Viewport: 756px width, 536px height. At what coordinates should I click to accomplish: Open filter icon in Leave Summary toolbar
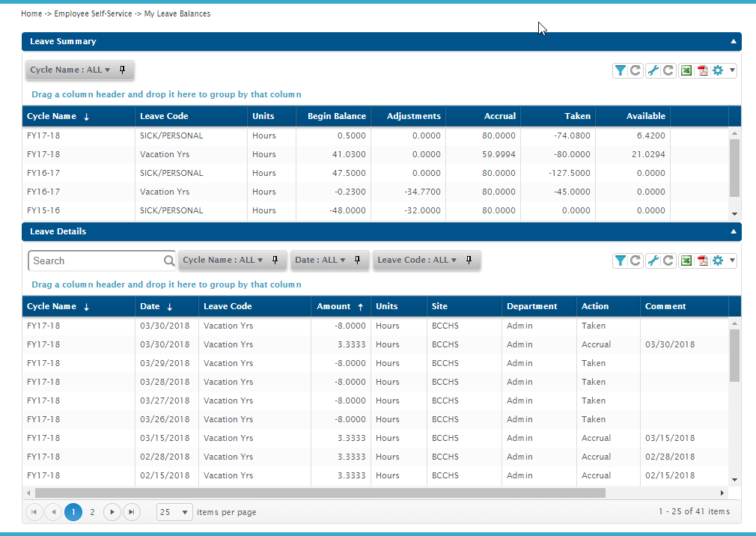[620, 70]
